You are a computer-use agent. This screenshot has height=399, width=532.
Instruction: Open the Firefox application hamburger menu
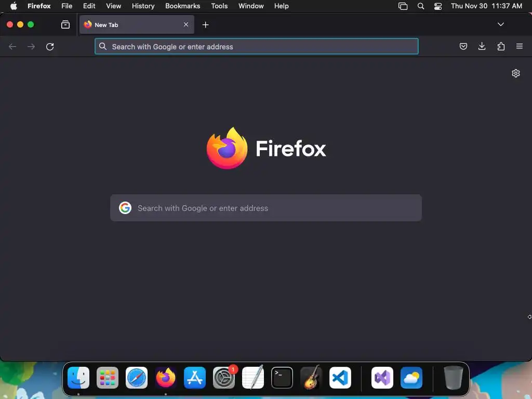coord(520,46)
